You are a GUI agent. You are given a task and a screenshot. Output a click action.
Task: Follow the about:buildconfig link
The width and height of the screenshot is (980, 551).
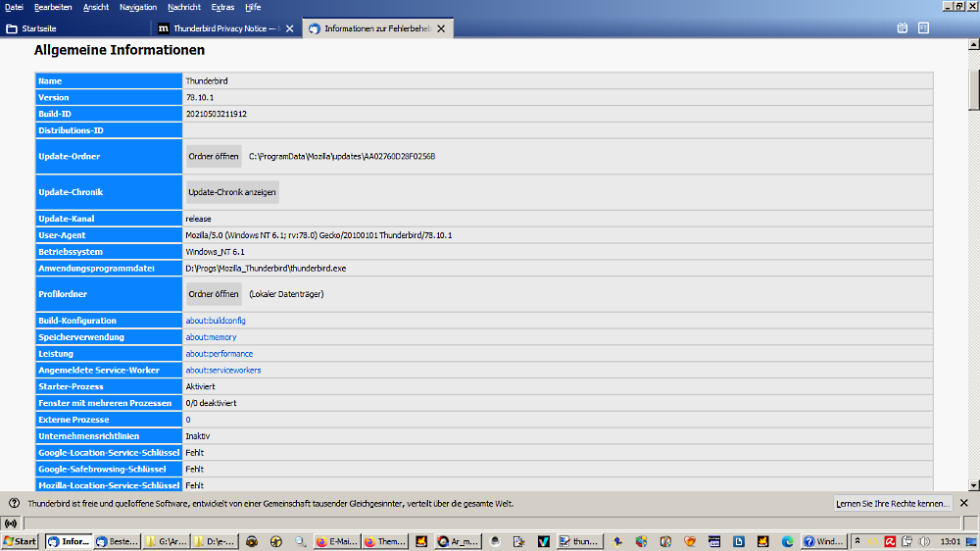(216, 321)
